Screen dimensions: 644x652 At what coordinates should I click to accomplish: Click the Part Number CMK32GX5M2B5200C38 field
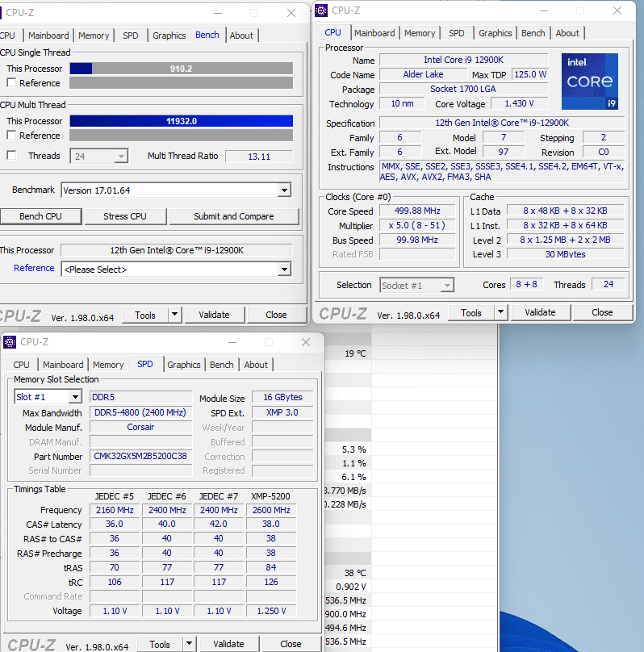pos(140,456)
